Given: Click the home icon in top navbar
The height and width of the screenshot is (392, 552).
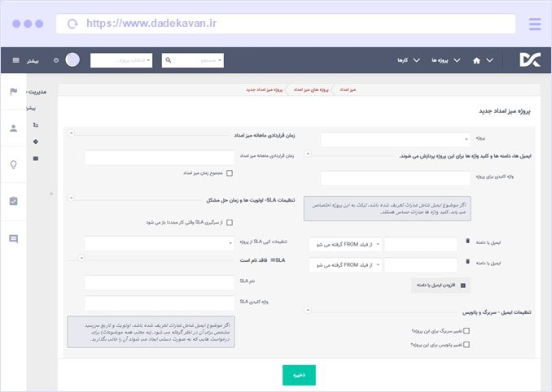Looking at the screenshot, I should point(477,60).
